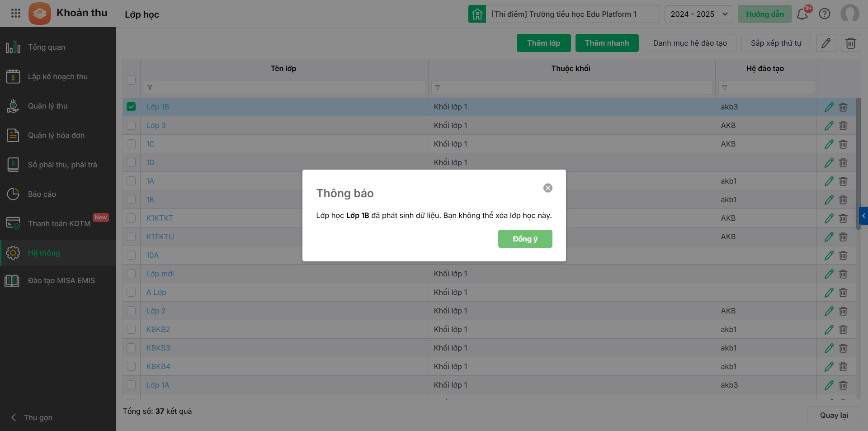Click the Đồng ý button

(x=525, y=239)
